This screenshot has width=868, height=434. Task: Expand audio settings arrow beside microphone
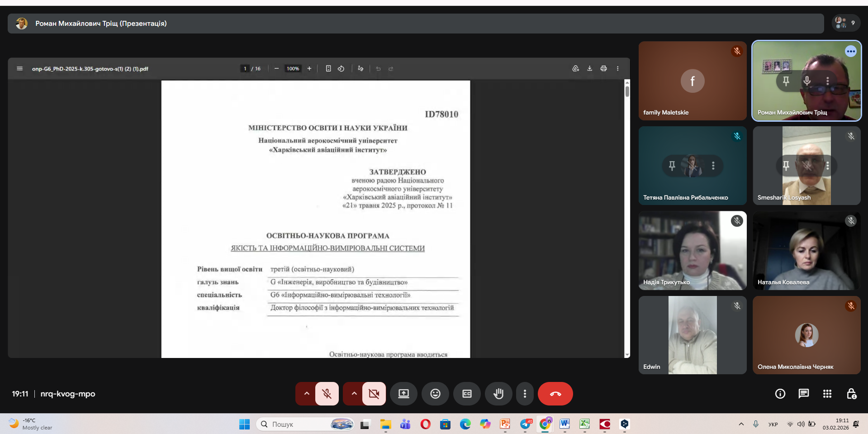coord(307,394)
